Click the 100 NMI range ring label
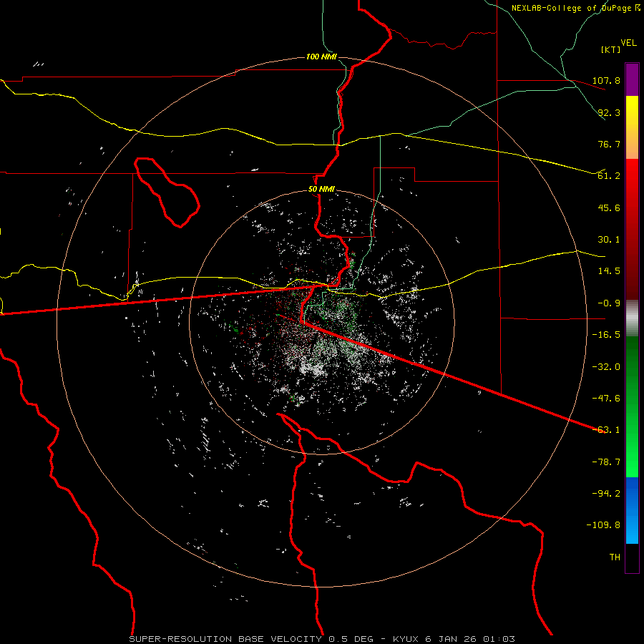The height and width of the screenshot is (644, 644). [321, 57]
